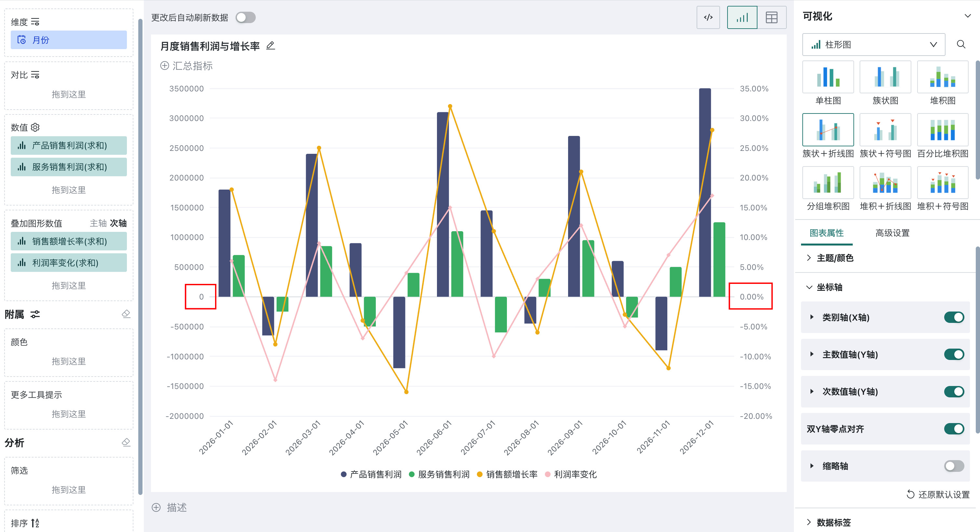Enable the 缩略轴 switch
The image size is (980, 532).
coord(954,466)
